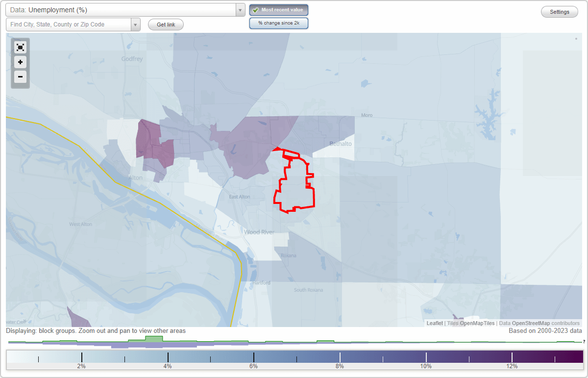Open the Leaflet attribution link
Screen dimensions: 588x378
click(435, 323)
